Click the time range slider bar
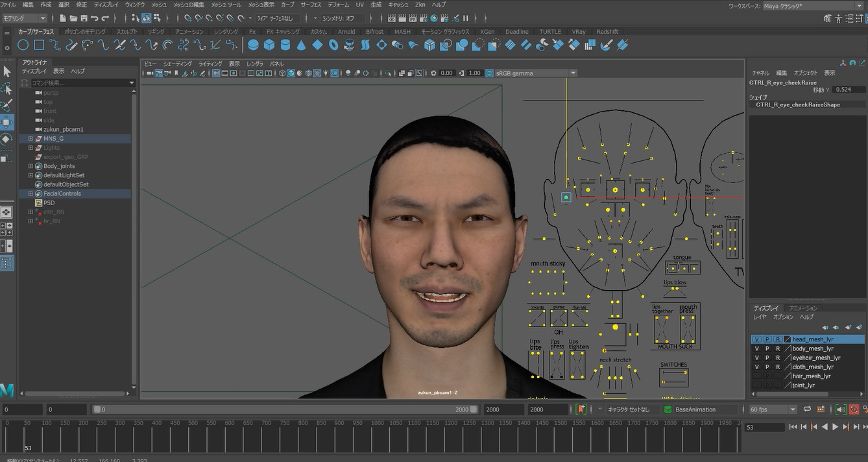This screenshot has width=868, height=462. pyautogui.click(x=285, y=409)
